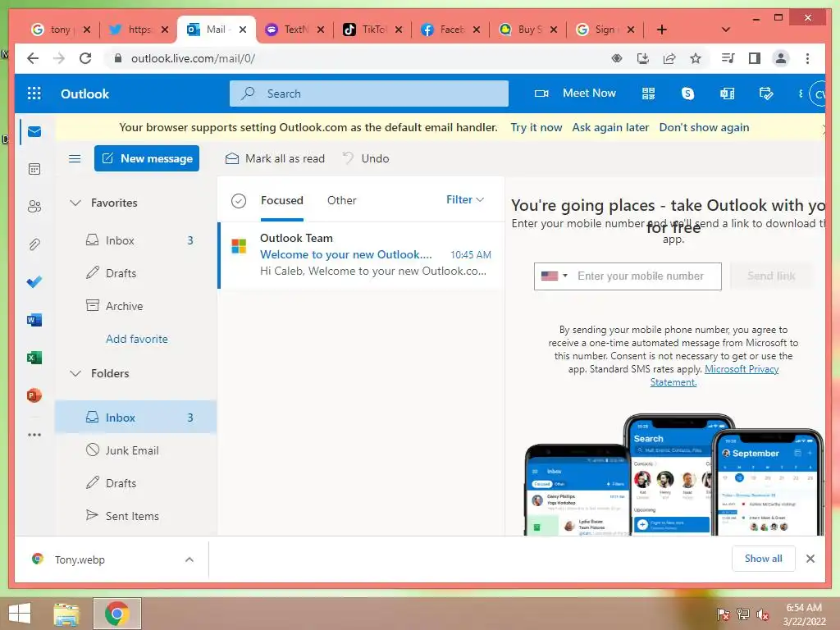Reload the Outlook page
Viewport: 840px width, 630px height.
[x=85, y=58]
